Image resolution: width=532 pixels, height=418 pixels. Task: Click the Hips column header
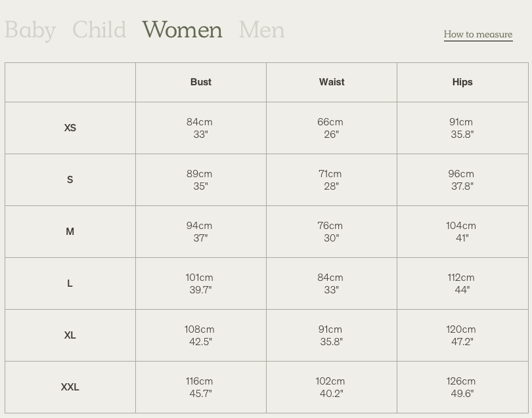462,82
